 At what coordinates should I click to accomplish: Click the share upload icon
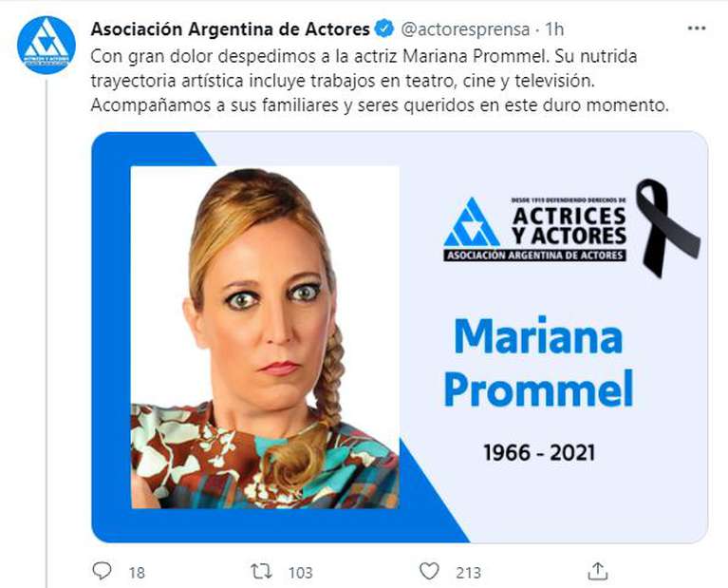(x=598, y=571)
